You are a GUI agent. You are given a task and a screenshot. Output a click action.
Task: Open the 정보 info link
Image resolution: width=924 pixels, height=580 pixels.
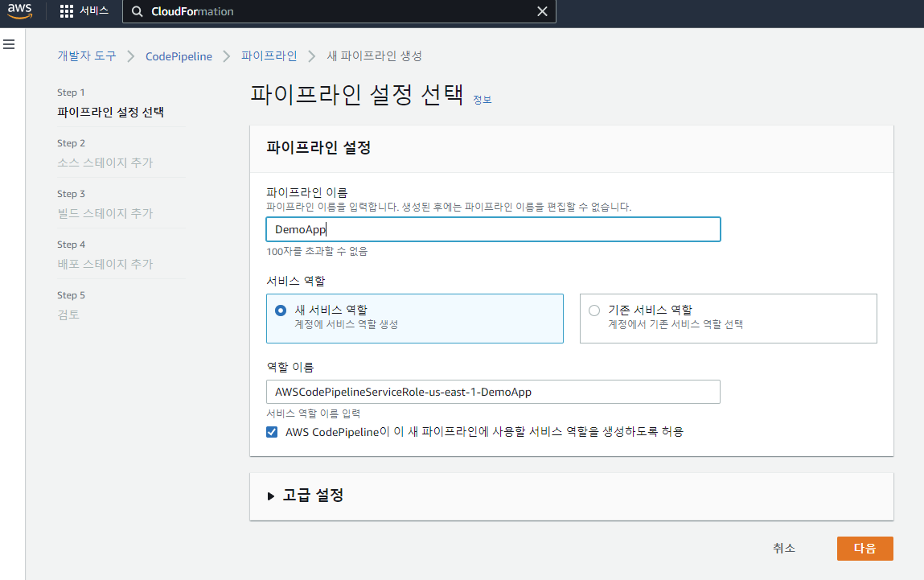(482, 100)
